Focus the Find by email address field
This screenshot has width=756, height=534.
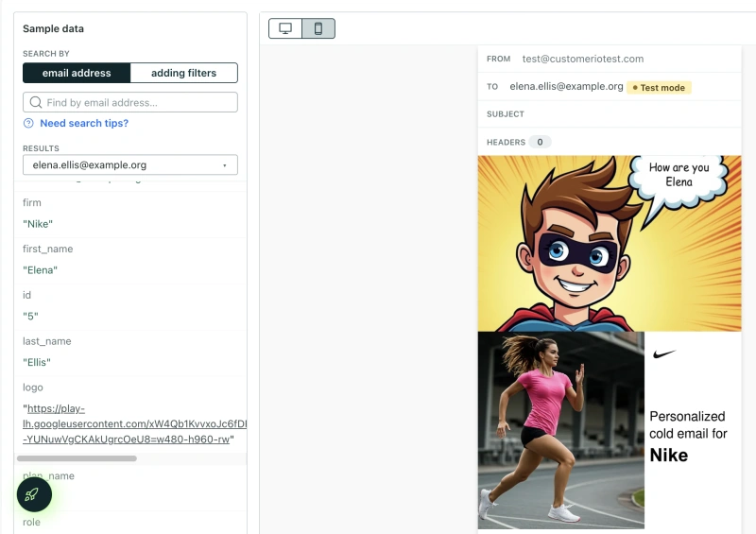(x=130, y=102)
